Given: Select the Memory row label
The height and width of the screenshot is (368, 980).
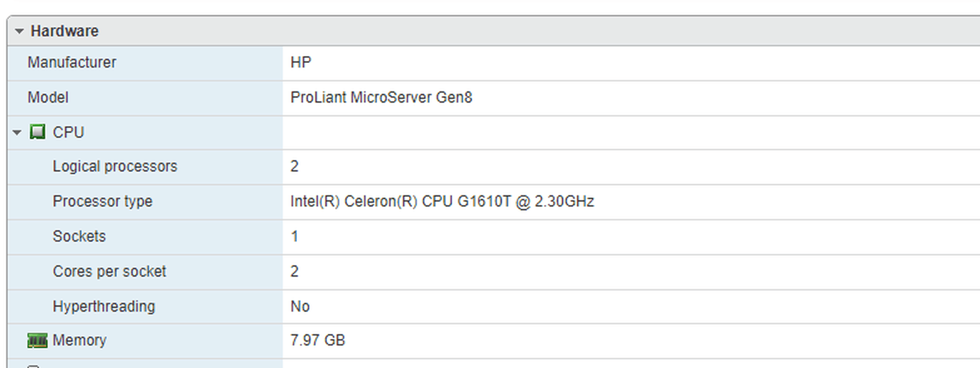Looking at the screenshot, I should click(79, 340).
